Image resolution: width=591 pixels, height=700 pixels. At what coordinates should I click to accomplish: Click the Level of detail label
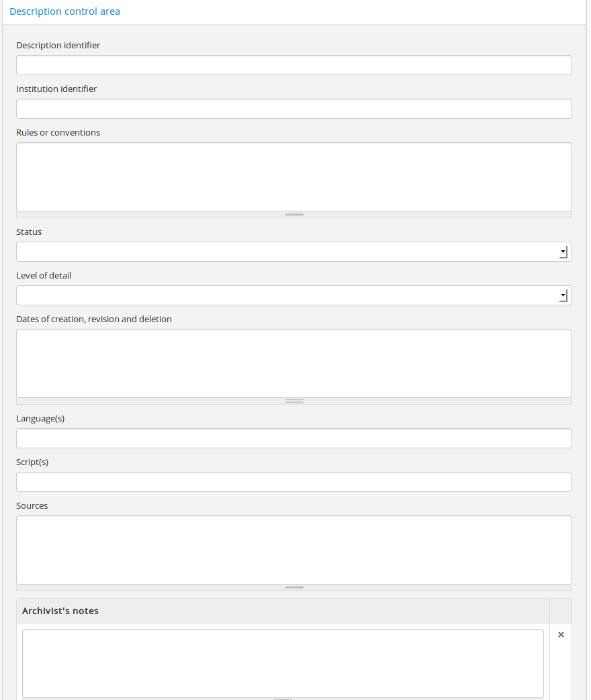44,276
